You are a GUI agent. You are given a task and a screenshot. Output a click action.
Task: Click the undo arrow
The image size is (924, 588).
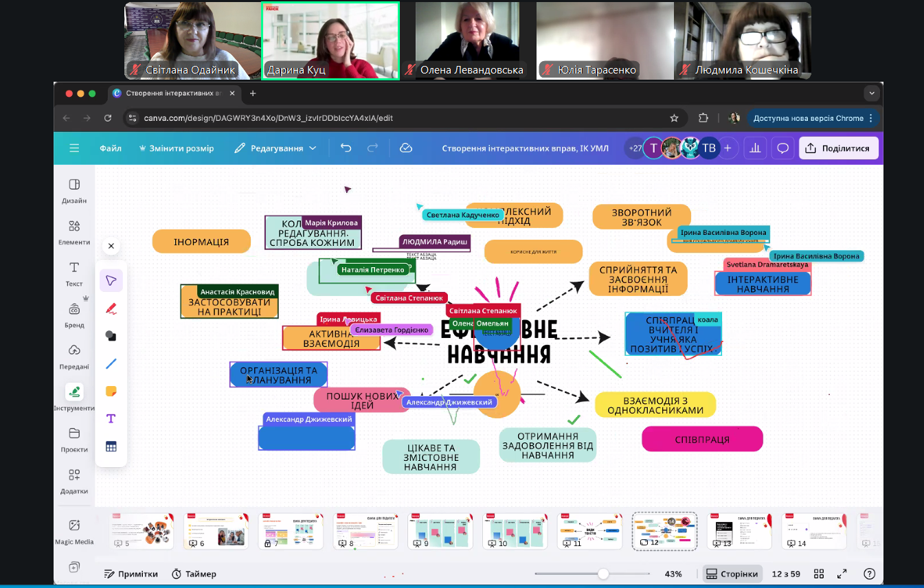point(346,148)
